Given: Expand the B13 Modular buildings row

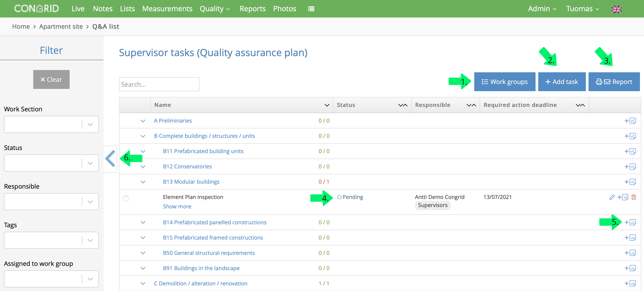Looking at the screenshot, I should click(143, 182).
